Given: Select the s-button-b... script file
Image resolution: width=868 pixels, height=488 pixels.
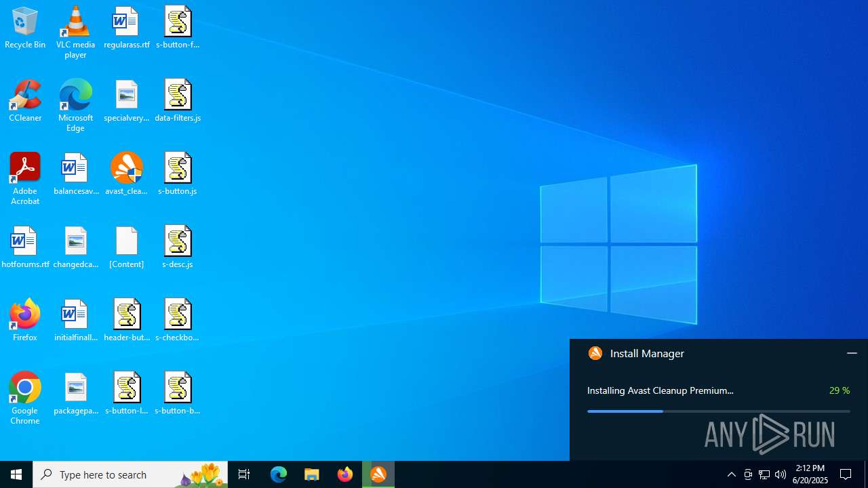Looking at the screenshot, I should (178, 394).
